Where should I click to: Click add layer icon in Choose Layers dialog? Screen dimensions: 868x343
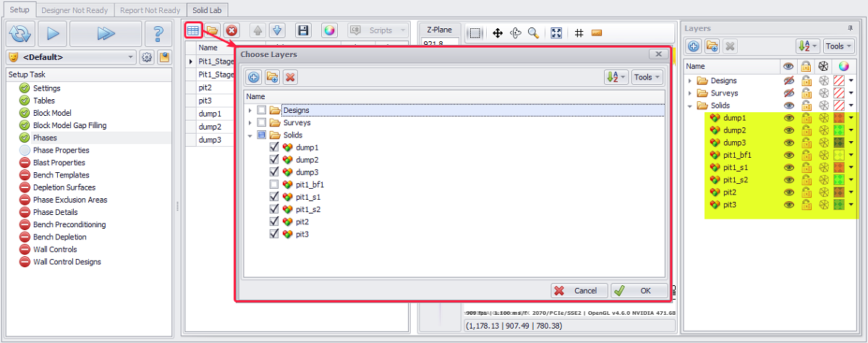point(254,77)
